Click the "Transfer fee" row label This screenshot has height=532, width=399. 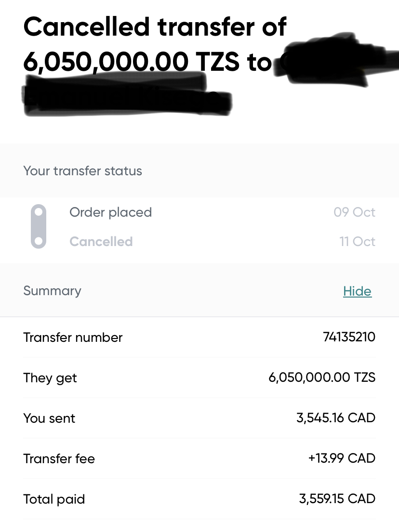point(59,459)
